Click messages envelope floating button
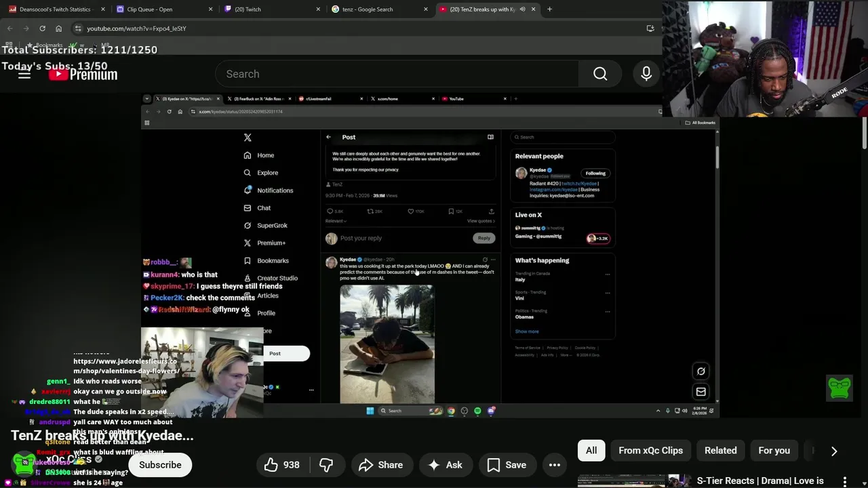This screenshot has height=488, width=868. coord(701,391)
